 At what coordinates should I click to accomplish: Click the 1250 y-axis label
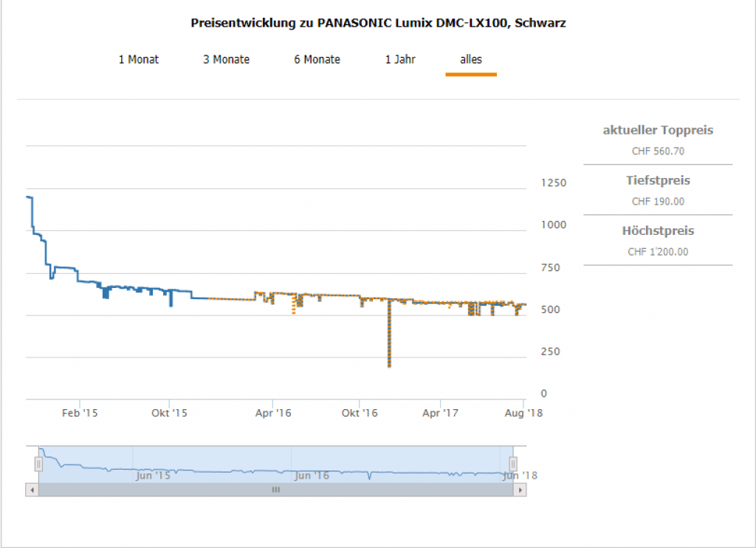pos(554,183)
